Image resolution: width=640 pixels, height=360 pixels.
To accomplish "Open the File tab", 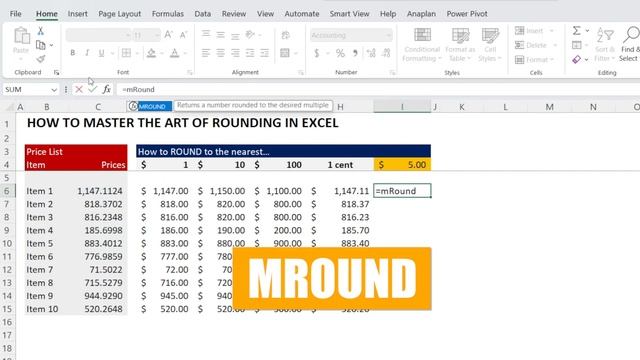I will tap(16, 14).
